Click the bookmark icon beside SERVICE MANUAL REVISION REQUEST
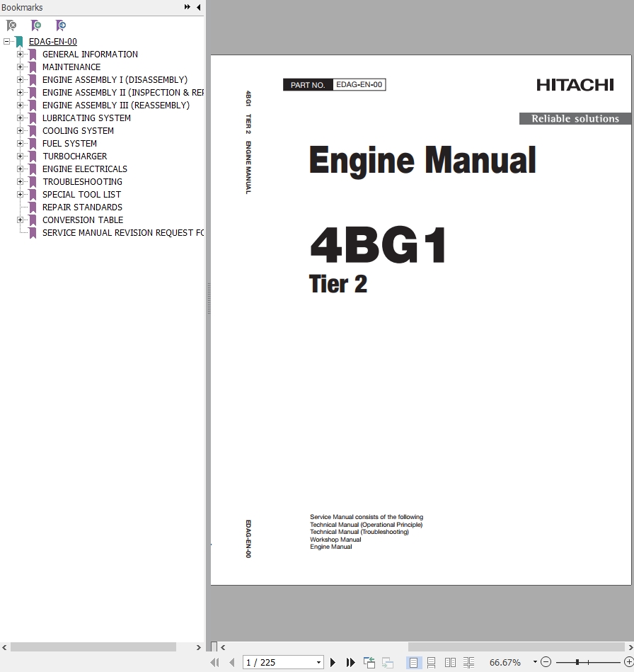 pyautogui.click(x=33, y=233)
